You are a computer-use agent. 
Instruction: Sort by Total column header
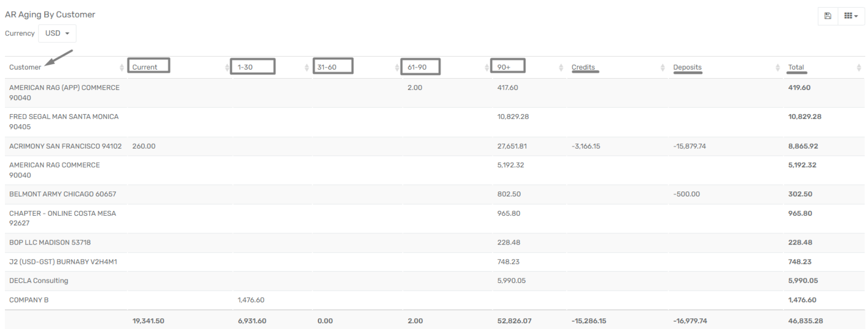796,68
